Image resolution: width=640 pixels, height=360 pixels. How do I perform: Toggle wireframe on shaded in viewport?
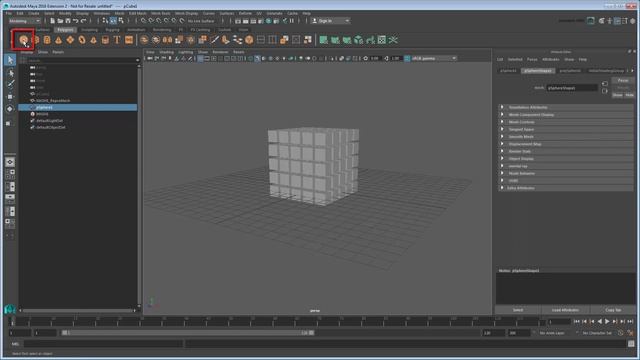pos(271,58)
